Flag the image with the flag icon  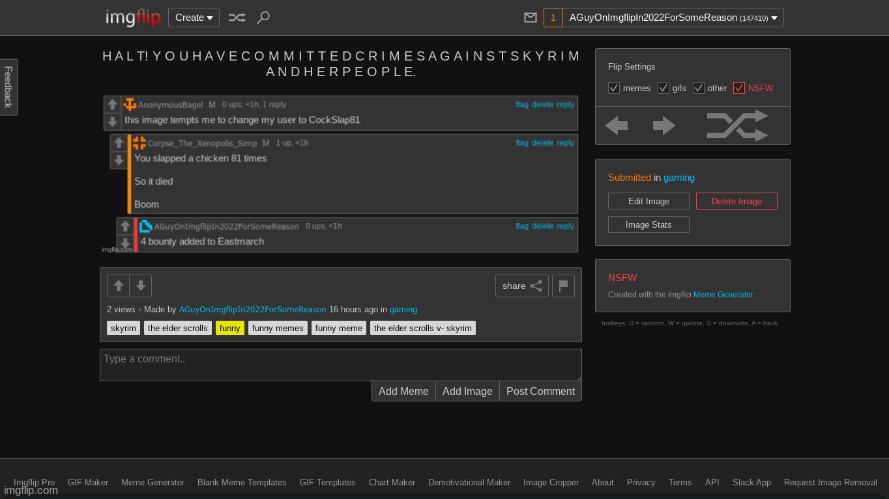(563, 286)
